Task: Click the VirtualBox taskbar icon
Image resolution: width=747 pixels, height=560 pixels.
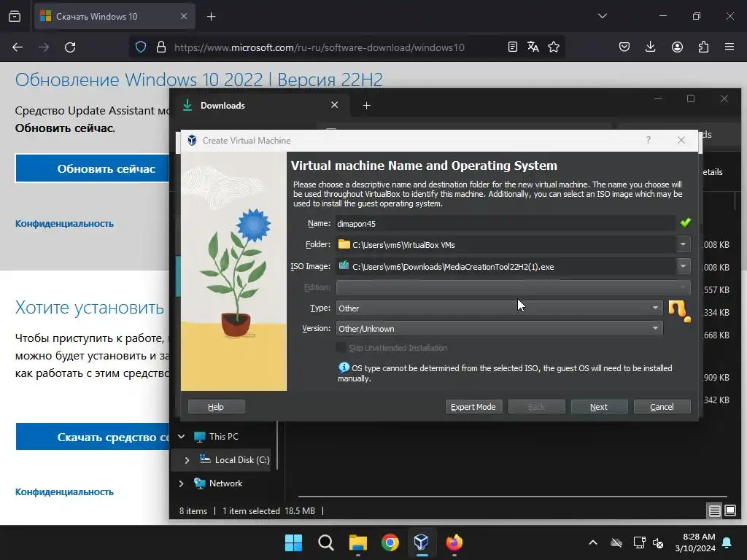Action: click(x=422, y=542)
